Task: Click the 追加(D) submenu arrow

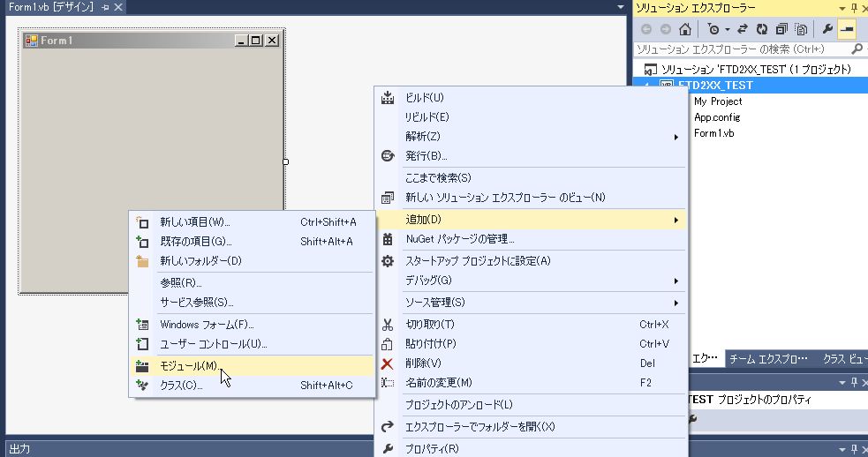Action: (x=676, y=221)
